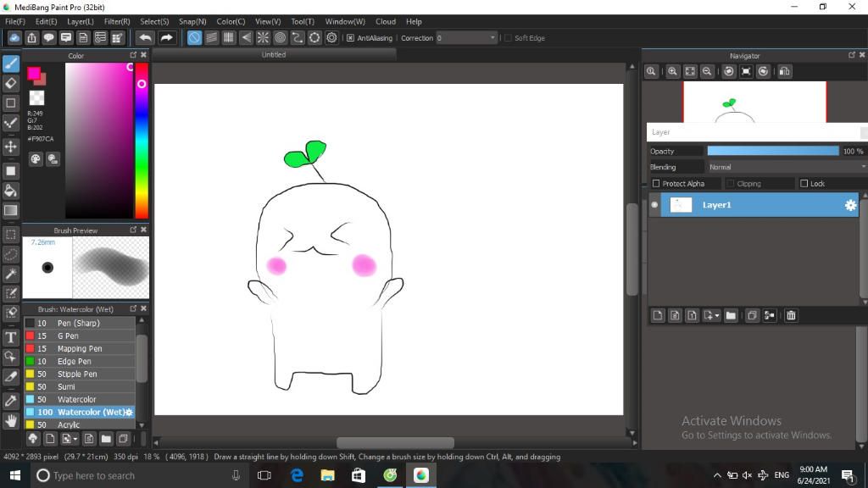Screen dimensions: 868x488
Task: Turn snap off using the circle-slash icon
Action: (194, 37)
